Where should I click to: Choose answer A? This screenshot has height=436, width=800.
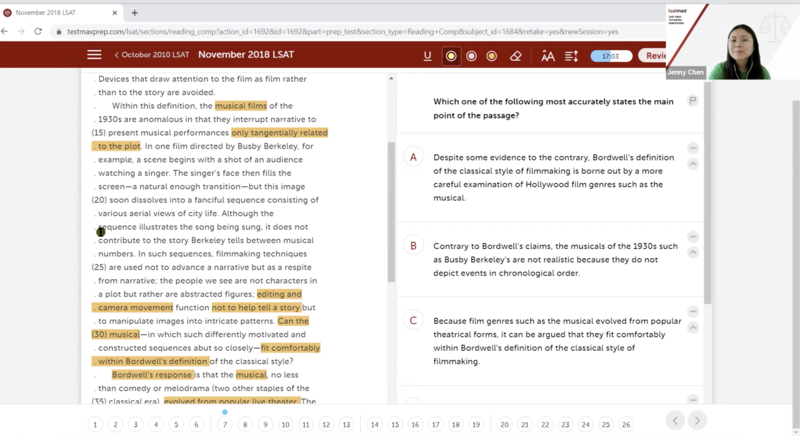coord(413,157)
